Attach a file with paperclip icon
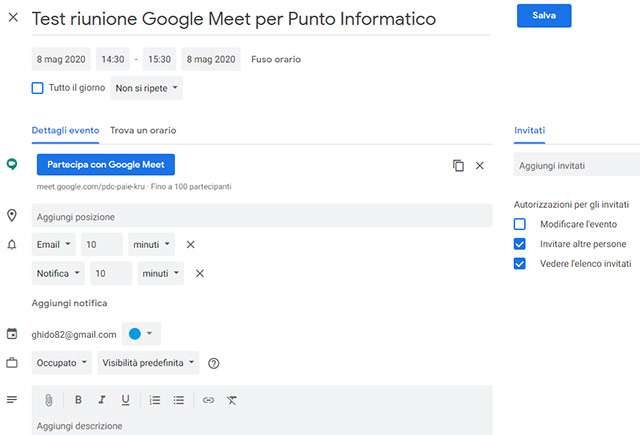The width and height of the screenshot is (640, 435). click(x=48, y=400)
